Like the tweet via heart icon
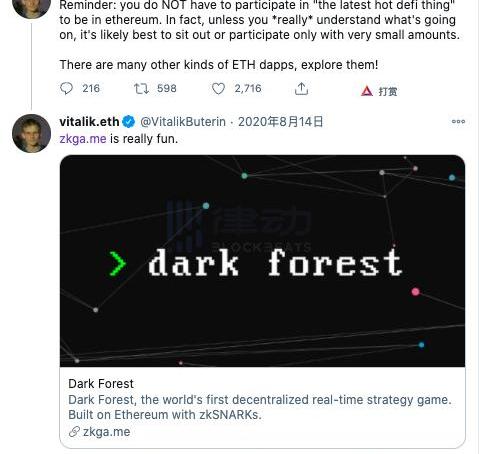Image resolution: width=479 pixels, height=454 pixels. (218, 89)
